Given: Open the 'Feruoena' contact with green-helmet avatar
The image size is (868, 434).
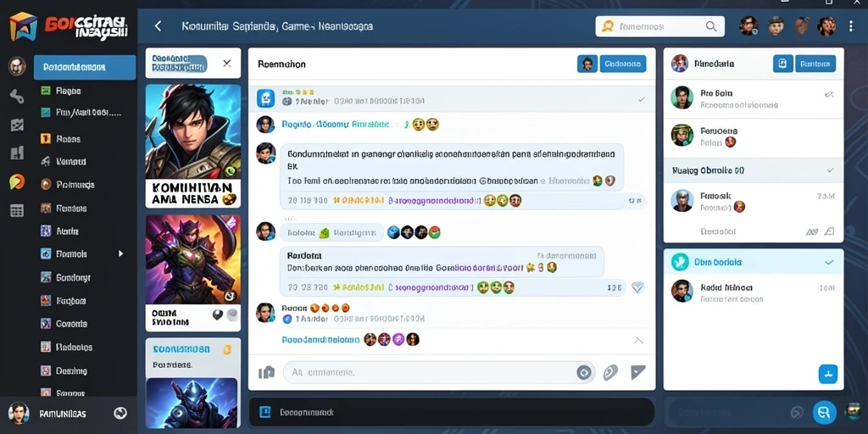Looking at the screenshot, I should [x=754, y=136].
